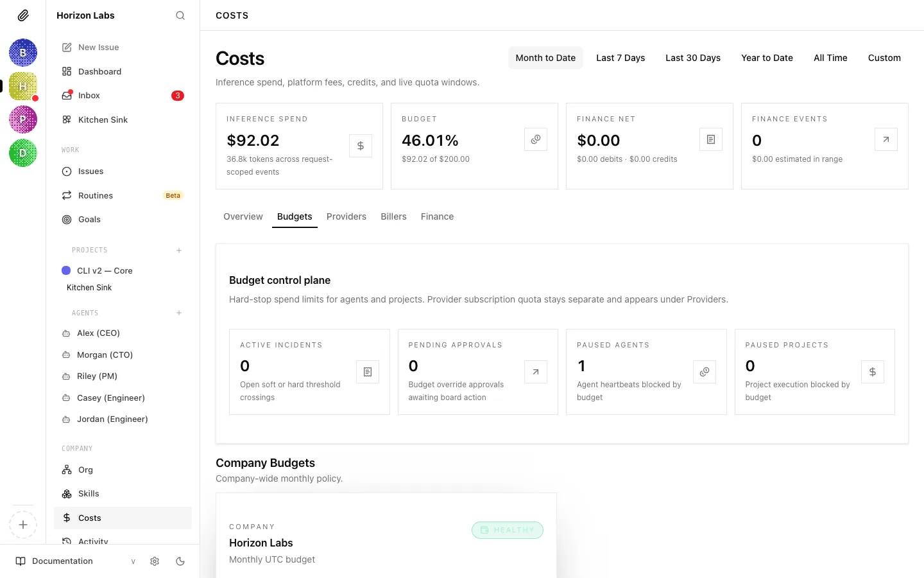Viewport: 924px width, 578px height.
Task: Create a New Issue
Action: coord(123,48)
